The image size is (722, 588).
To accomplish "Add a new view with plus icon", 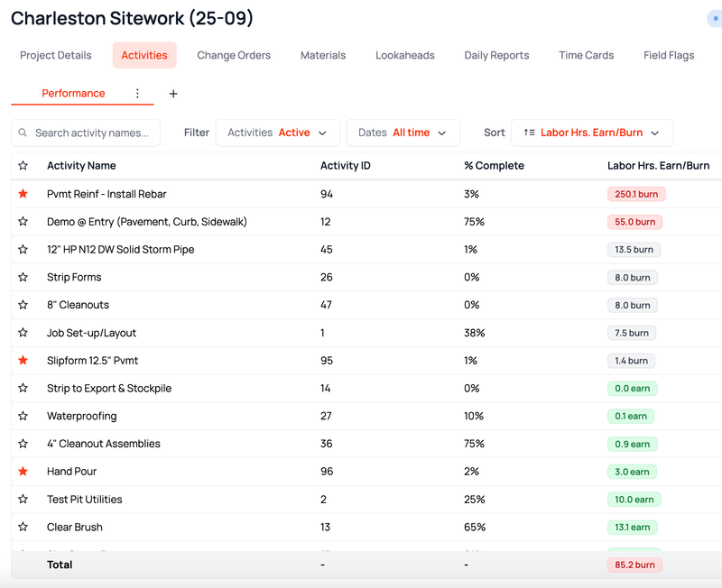I will coord(173,94).
